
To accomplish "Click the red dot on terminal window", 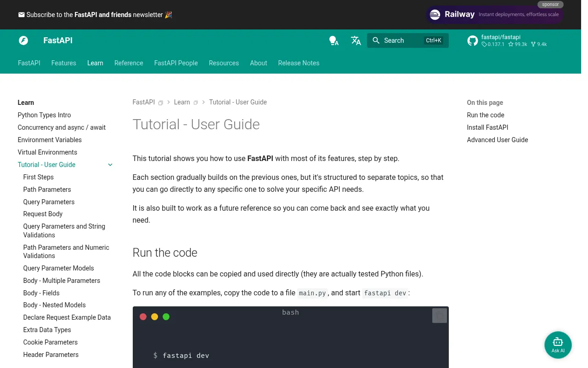I will point(143,316).
